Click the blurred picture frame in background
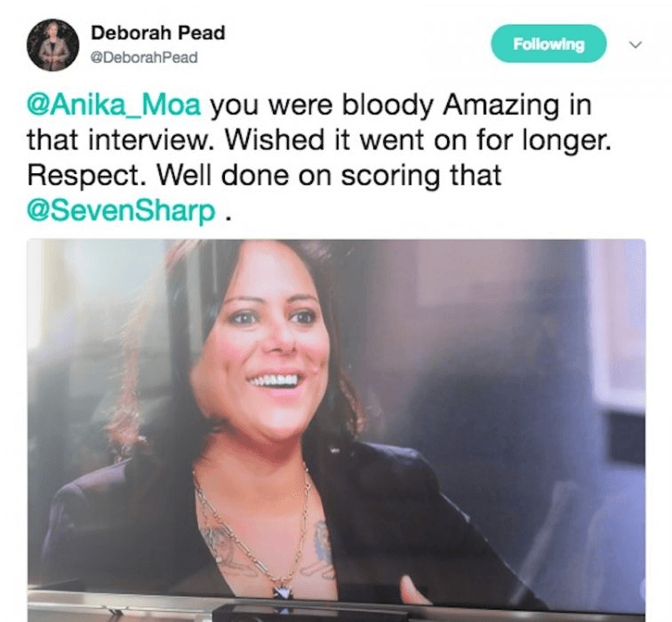 click(615, 325)
